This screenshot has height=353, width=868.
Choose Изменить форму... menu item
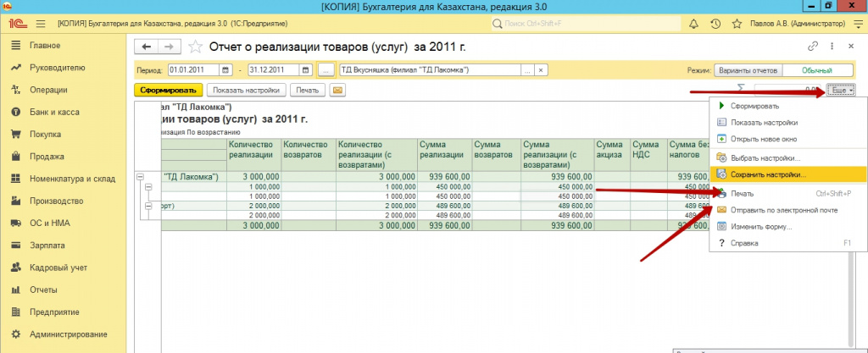(787, 227)
